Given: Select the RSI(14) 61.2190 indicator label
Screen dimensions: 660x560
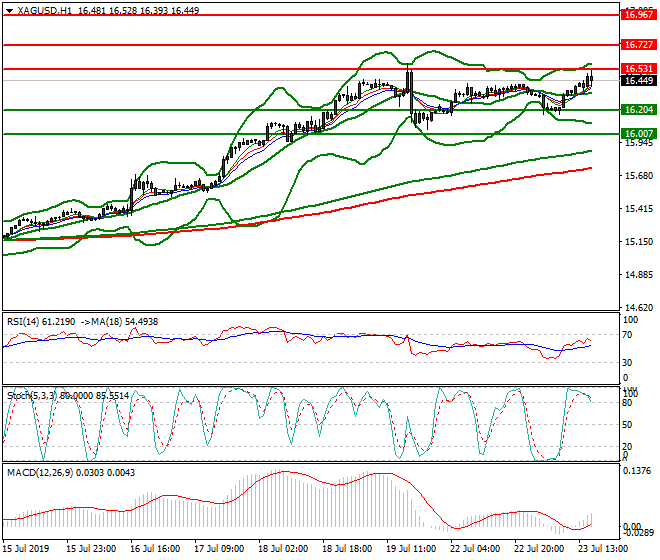Looking at the screenshot, I should pyautogui.click(x=41, y=322).
